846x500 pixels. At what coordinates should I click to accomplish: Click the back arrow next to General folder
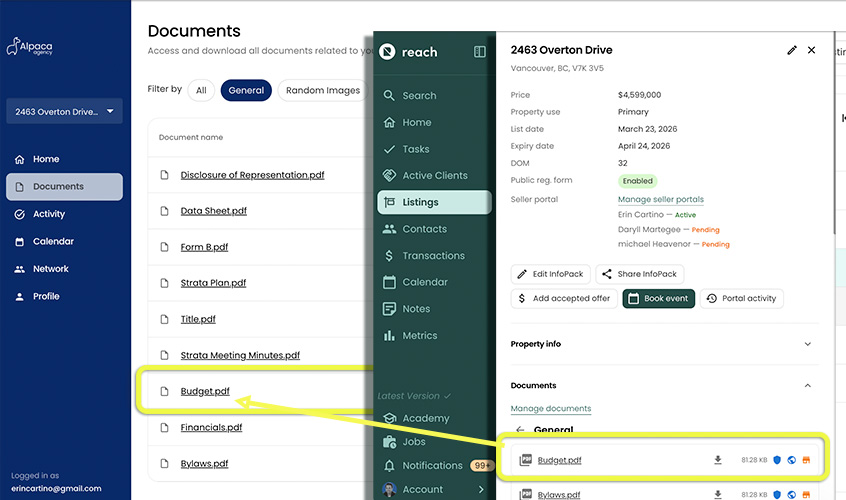click(x=520, y=430)
